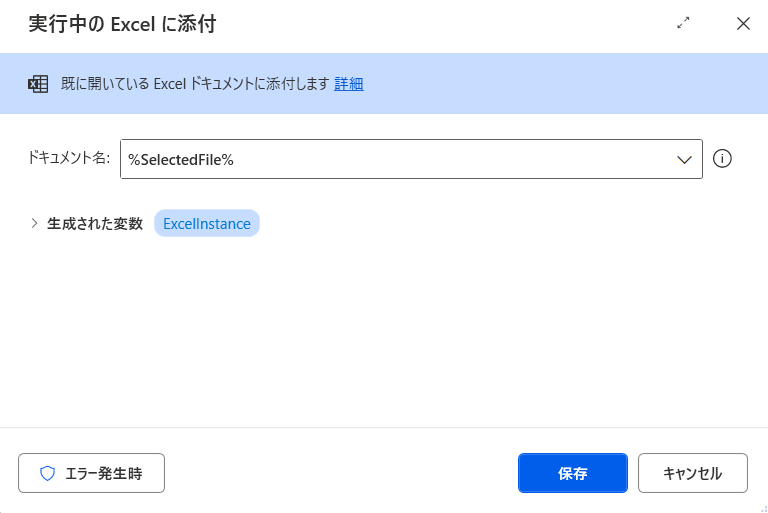
Task: Click the resize grip at dialog corner
Action: pyautogui.click(x=763, y=509)
